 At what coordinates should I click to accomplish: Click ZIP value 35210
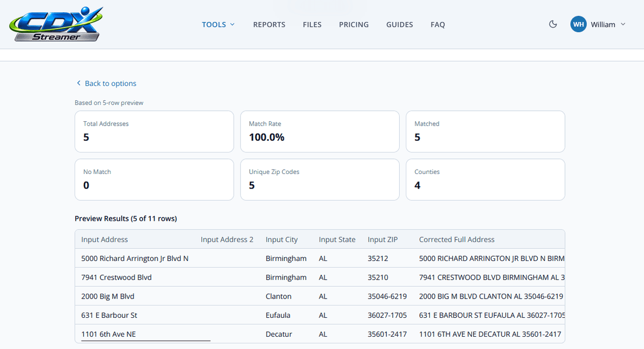click(378, 277)
